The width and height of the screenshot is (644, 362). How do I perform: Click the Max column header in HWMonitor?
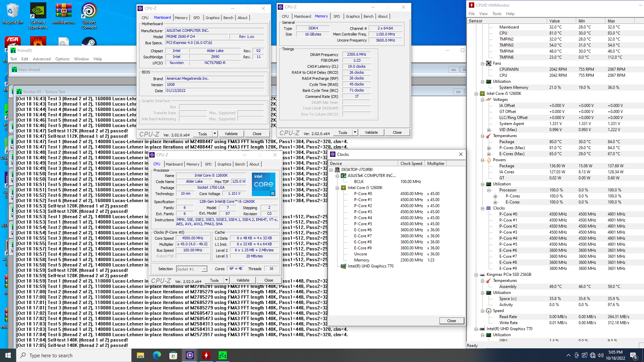(620, 21)
